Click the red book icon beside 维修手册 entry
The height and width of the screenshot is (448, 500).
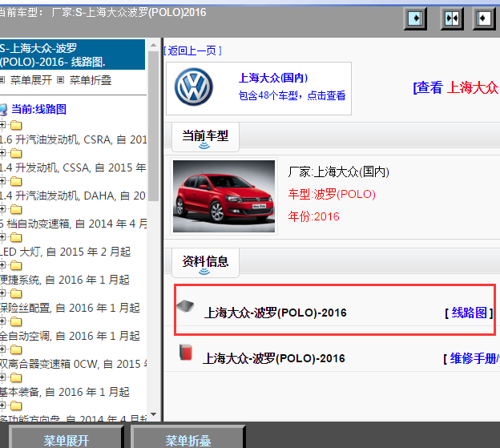tap(186, 352)
